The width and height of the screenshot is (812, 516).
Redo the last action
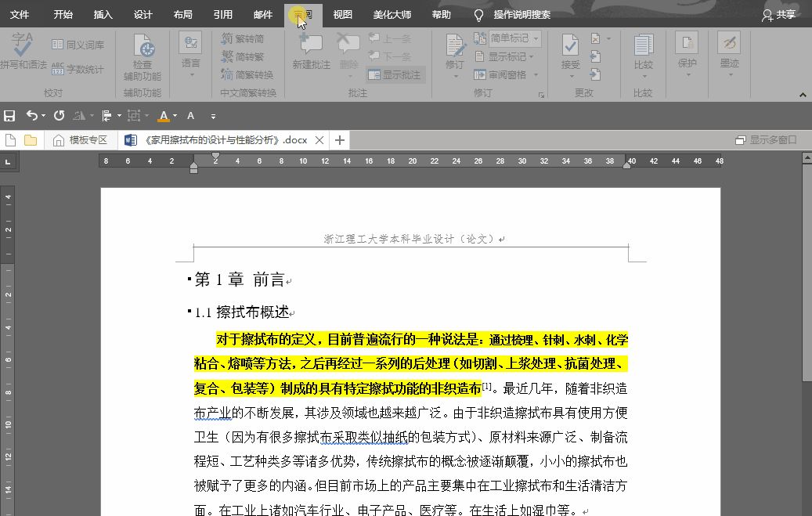[59, 116]
